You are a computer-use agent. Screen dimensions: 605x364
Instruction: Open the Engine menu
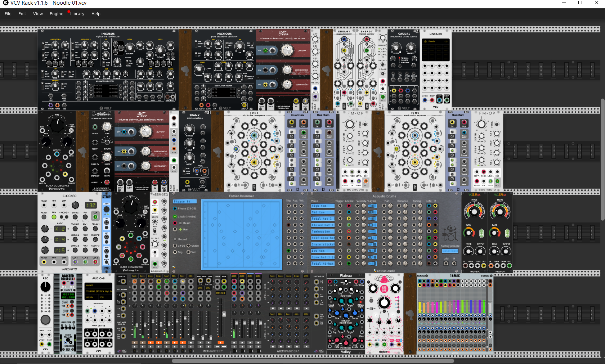56,14
